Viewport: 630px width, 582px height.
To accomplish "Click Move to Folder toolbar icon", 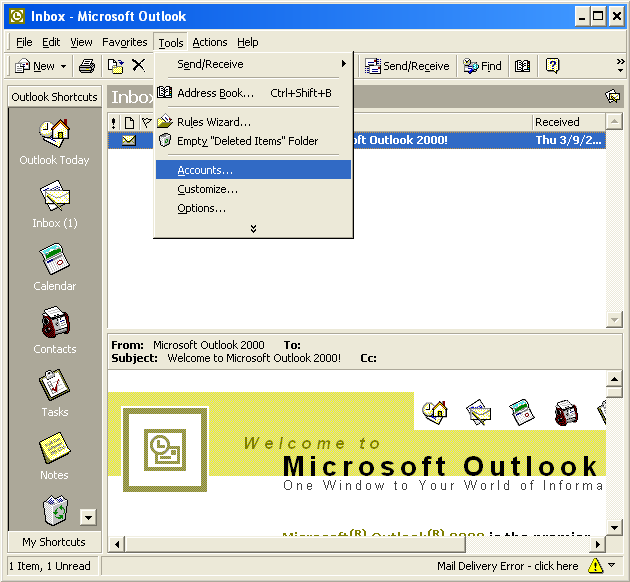I will (x=115, y=66).
